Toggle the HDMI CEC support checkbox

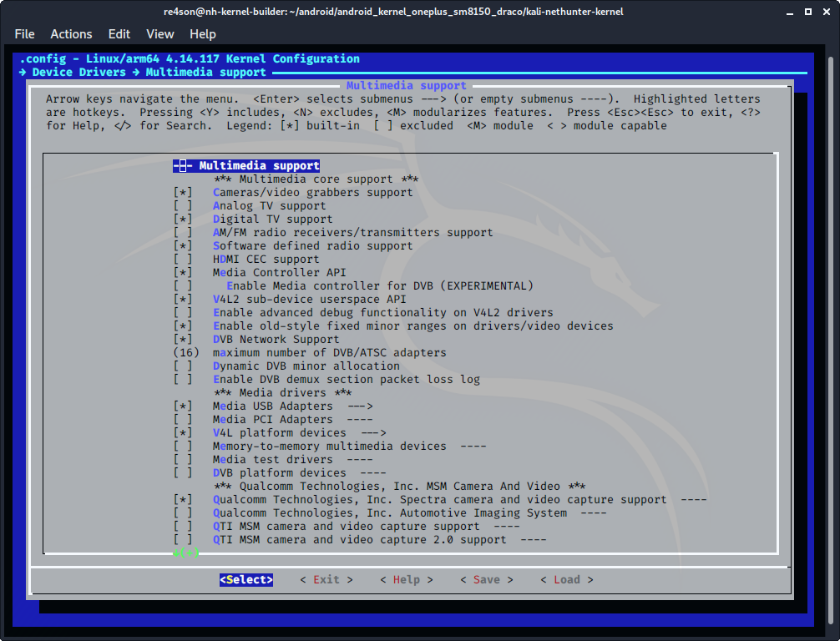(x=183, y=260)
